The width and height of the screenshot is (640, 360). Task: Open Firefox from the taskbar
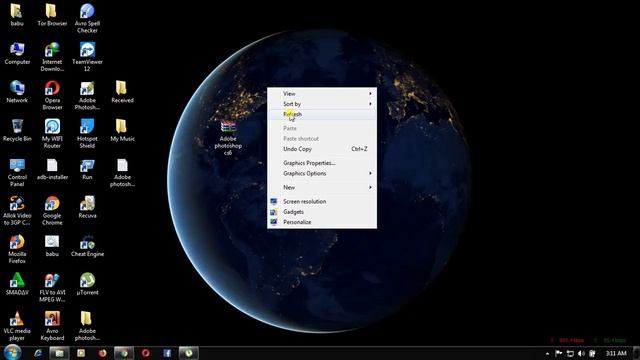click(x=102, y=353)
